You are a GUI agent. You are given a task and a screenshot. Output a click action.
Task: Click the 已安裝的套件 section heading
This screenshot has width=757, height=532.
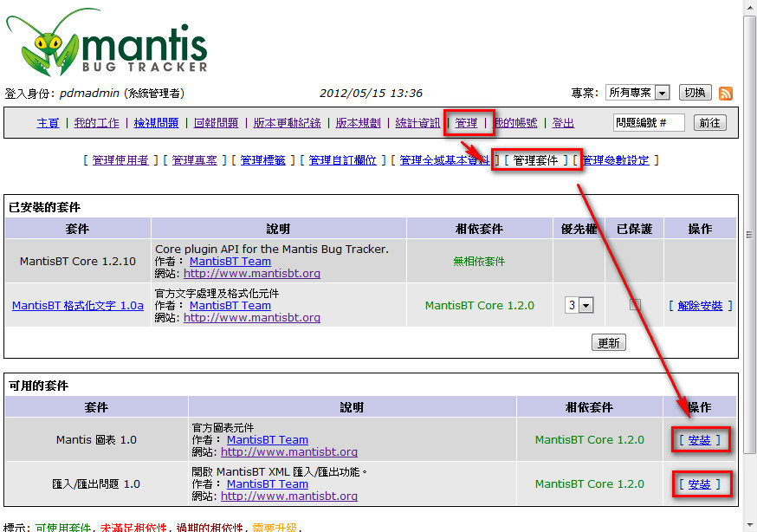click(44, 208)
